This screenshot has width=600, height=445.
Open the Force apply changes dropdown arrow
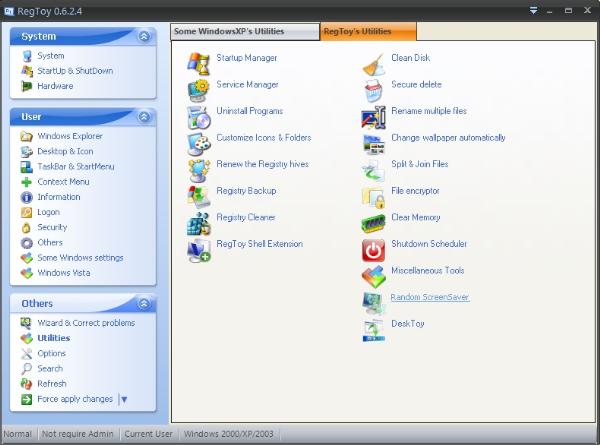coord(124,399)
